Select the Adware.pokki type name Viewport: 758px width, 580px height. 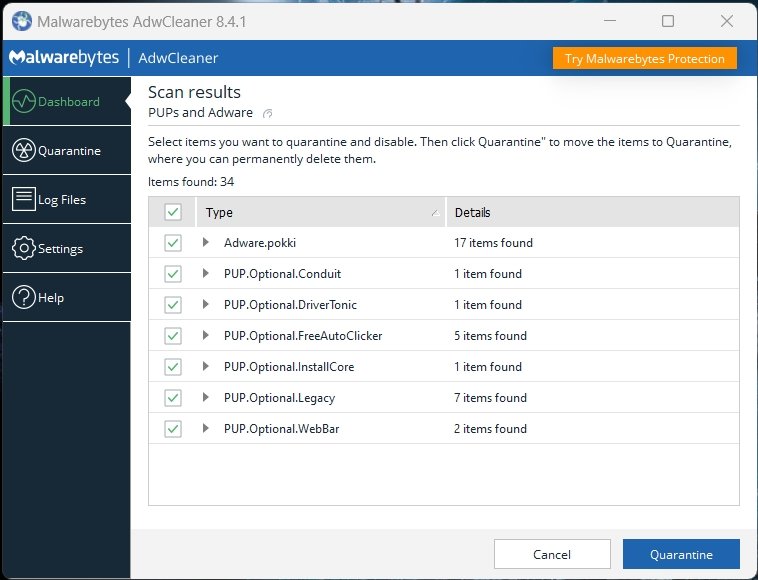pyautogui.click(x=260, y=243)
